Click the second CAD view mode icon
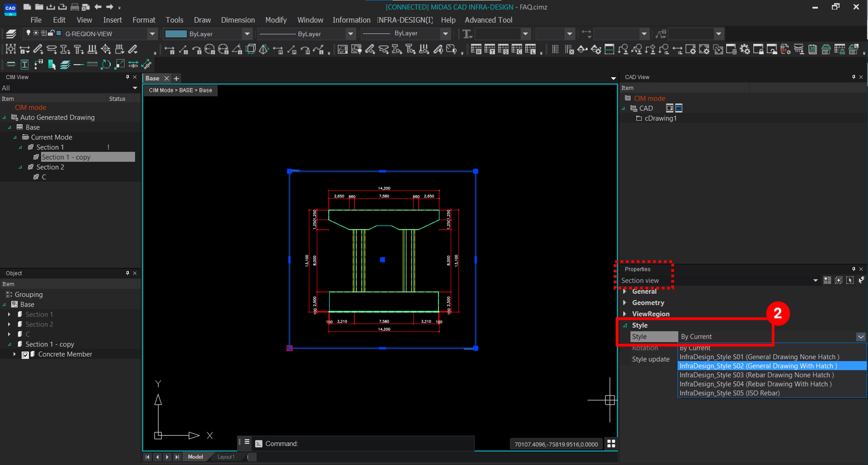 pos(679,108)
